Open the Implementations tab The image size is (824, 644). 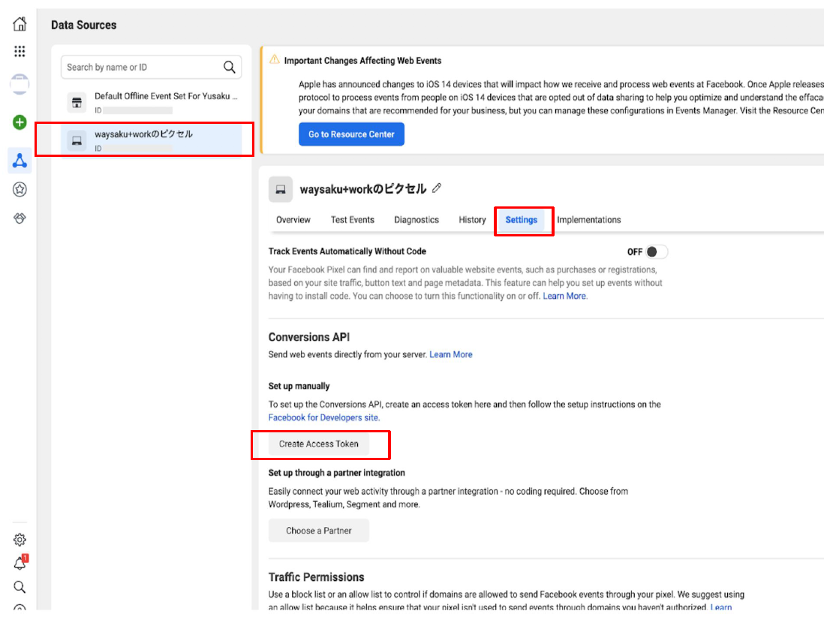point(588,220)
